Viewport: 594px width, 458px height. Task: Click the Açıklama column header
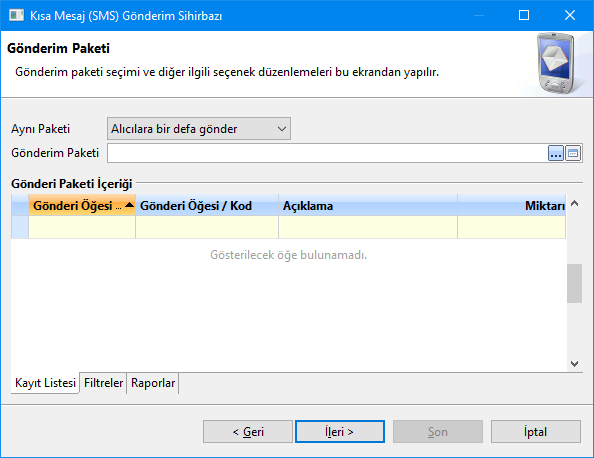(368, 205)
